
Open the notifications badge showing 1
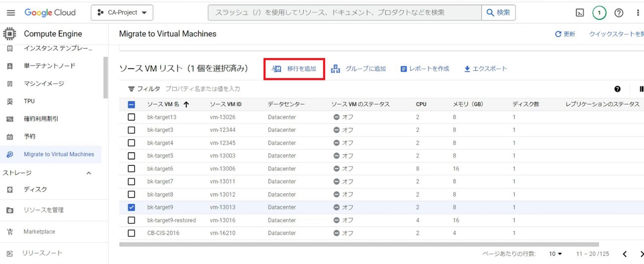coord(599,13)
